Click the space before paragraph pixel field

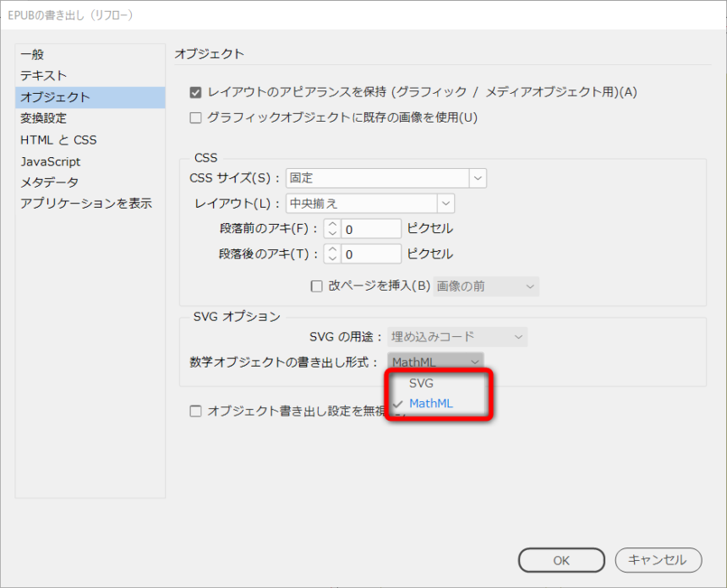click(371, 229)
